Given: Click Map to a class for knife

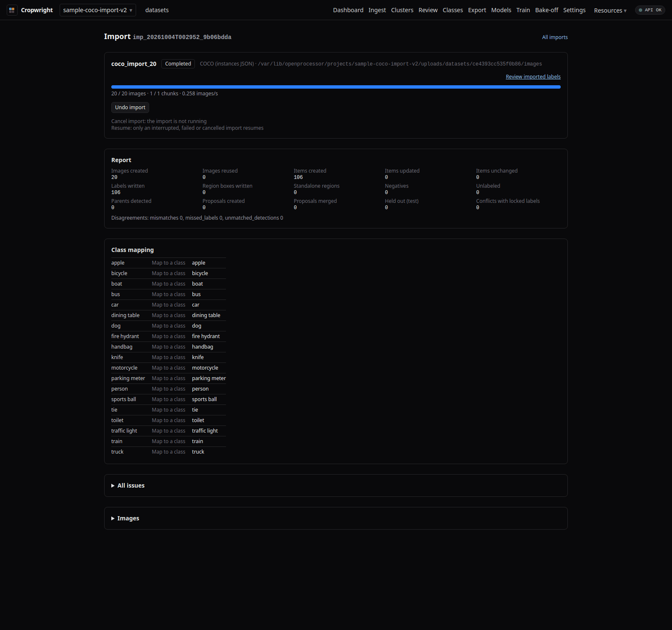Looking at the screenshot, I should (168, 357).
